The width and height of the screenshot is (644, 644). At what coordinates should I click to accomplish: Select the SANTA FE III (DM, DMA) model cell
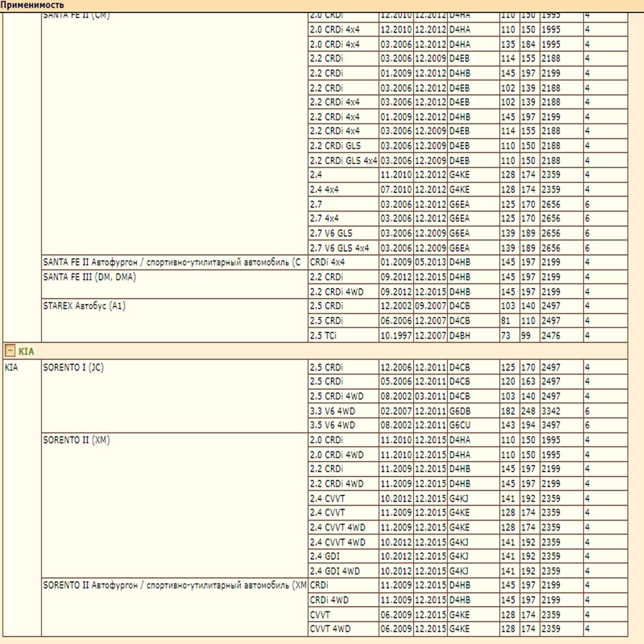point(89,277)
